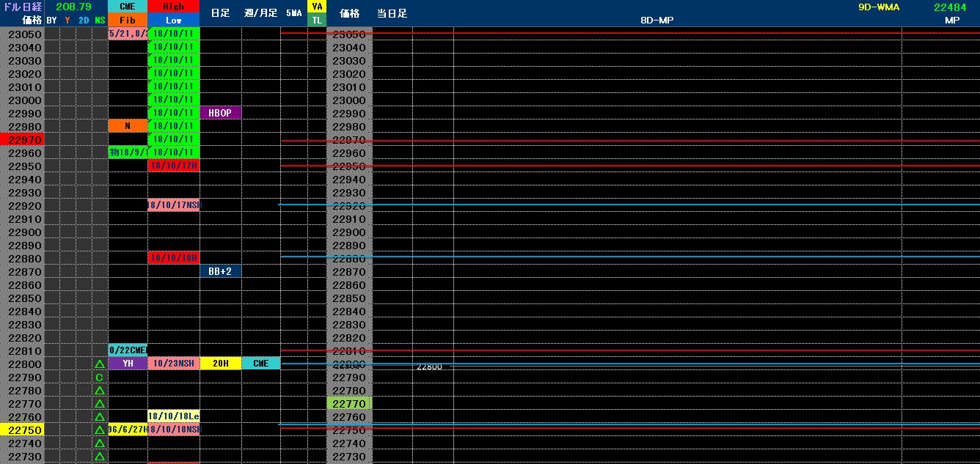Click the red High header cell

pos(174,7)
